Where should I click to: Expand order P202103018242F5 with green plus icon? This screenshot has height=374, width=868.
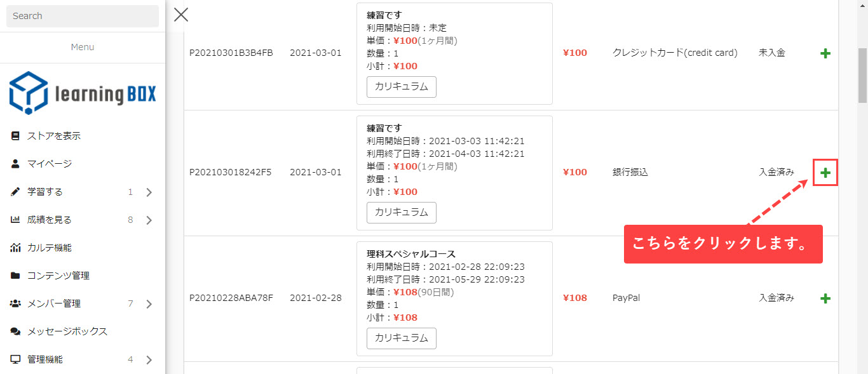825,173
